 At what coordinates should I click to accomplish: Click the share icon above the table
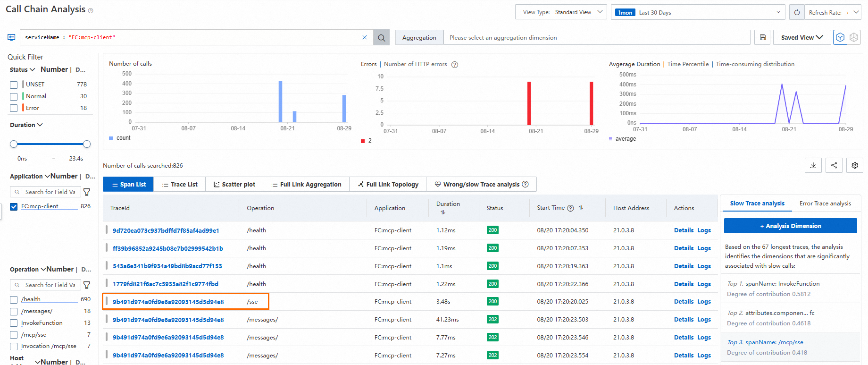834,165
